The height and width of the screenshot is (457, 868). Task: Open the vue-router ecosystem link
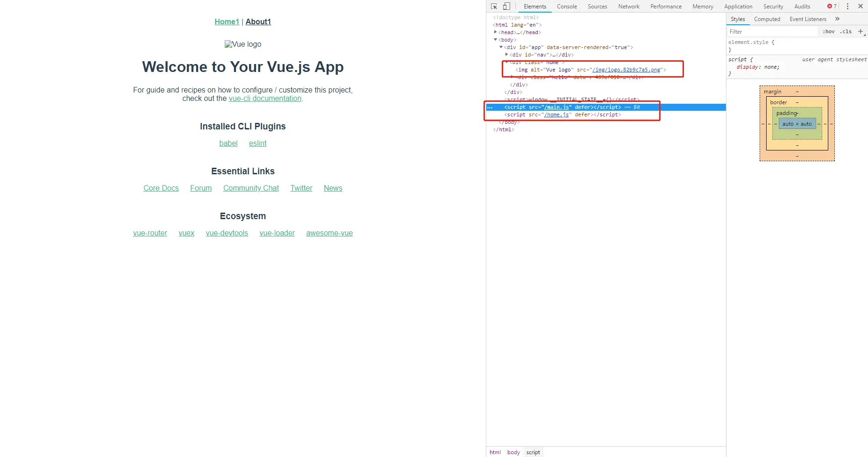[x=150, y=233]
